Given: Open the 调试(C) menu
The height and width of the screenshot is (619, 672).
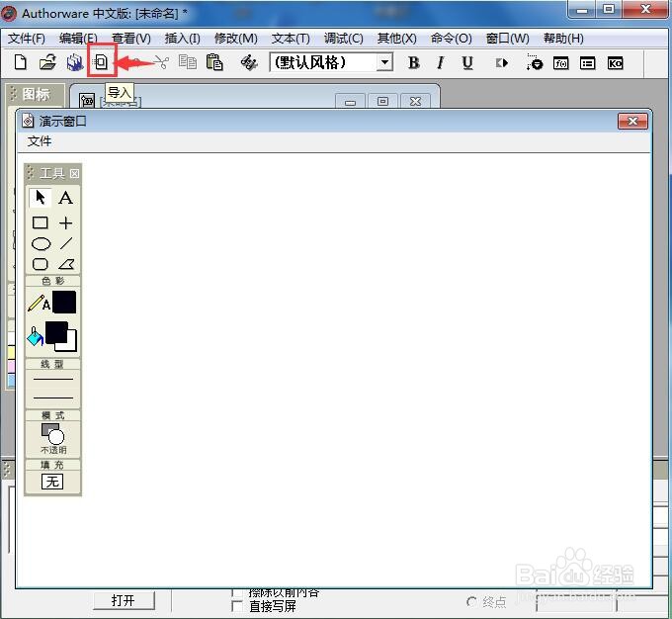Looking at the screenshot, I should pos(343,39).
